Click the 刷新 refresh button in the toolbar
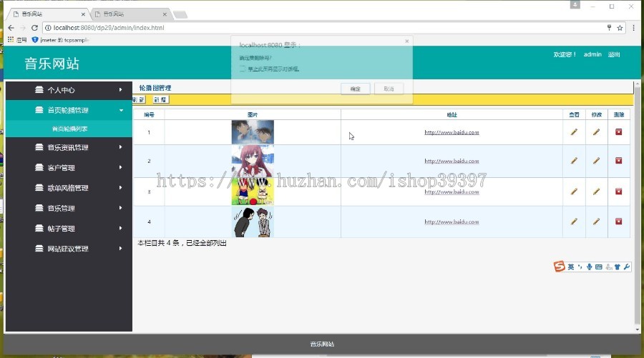This screenshot has width=644, height=358. pyautogui.click(x=139, y=99)
